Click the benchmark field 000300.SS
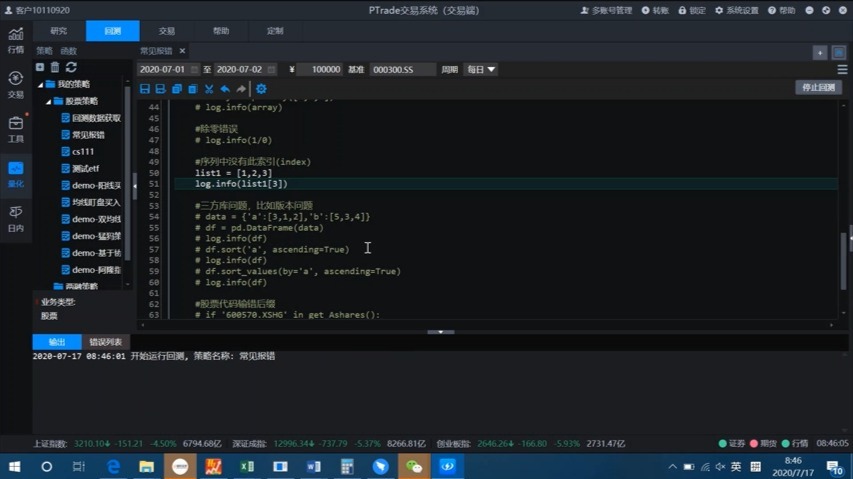Screen dimensions: 853x479 403,70
